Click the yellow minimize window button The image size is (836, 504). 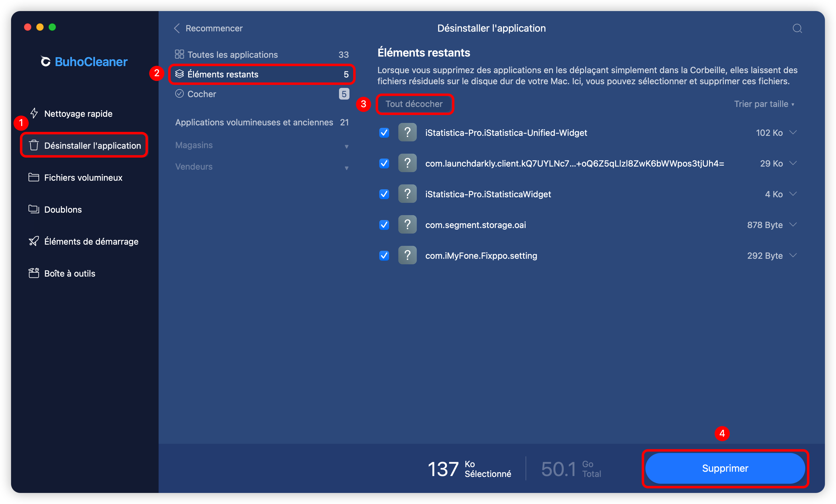(40, 27)
